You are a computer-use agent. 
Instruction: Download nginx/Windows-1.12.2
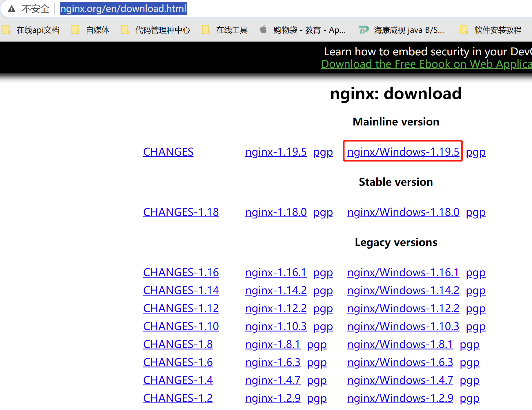click(403, 309)
